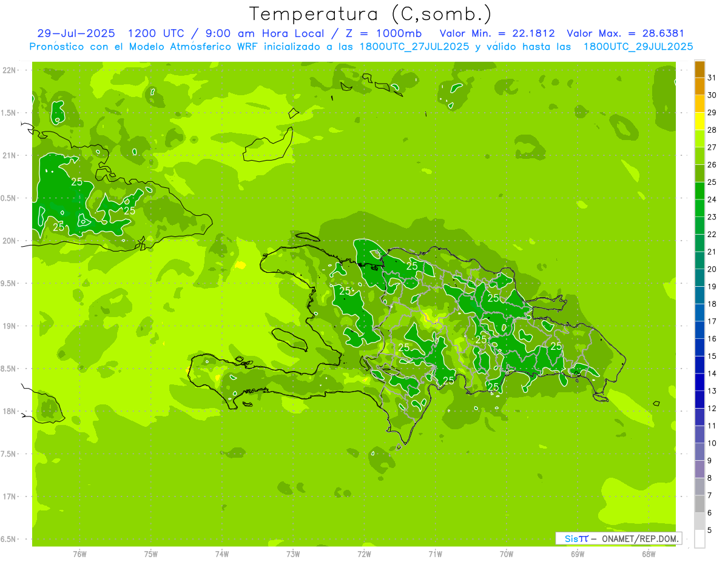Pick legend swatch between 26 and 27
Viewport: 728px width, 562px height.
pyautogui.click(x=699, y=156)
